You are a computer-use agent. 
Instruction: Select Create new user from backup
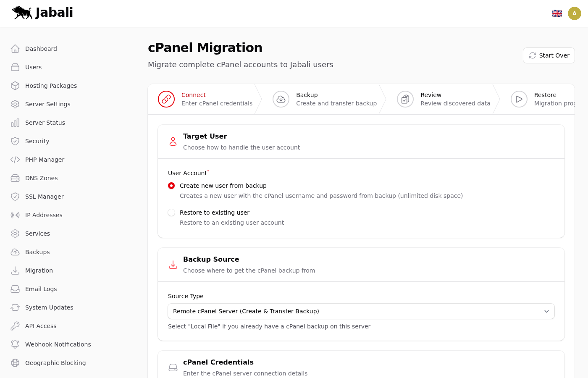coord(171,186)
